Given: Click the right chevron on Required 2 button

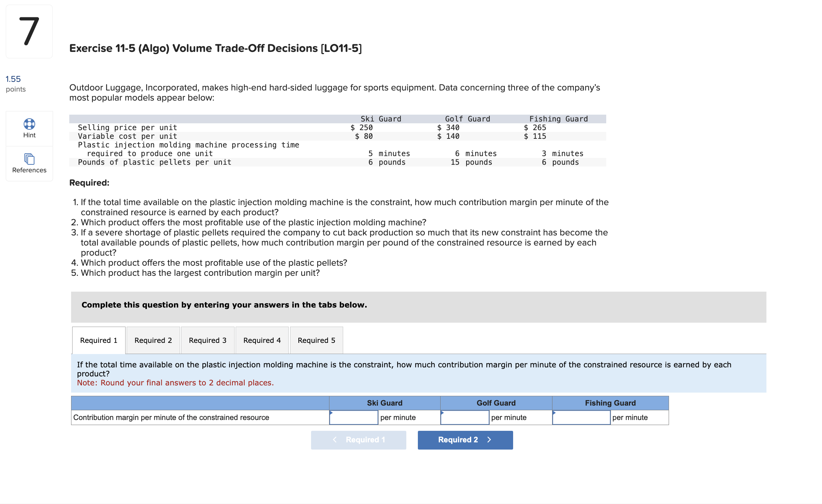Looking at the screenshot, I should [x=489, y=440].
